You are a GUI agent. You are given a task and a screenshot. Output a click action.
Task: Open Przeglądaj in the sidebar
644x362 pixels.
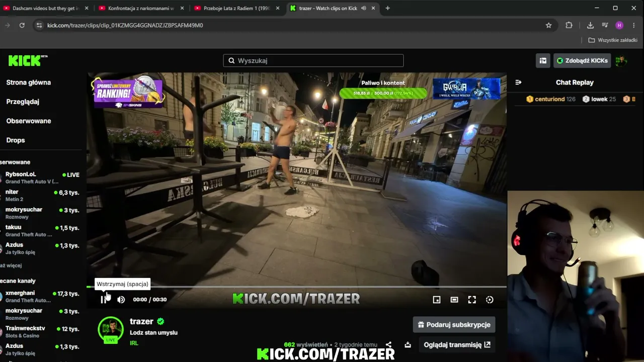pos(23,102)
